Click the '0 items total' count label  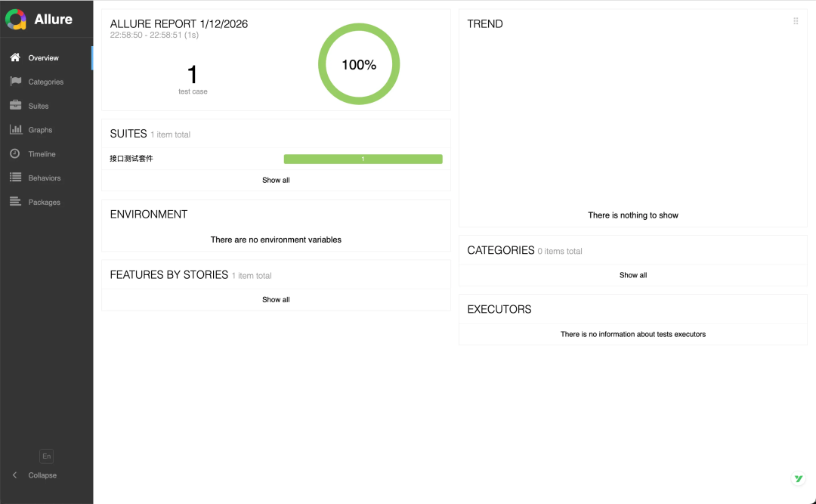coord(559,252)
